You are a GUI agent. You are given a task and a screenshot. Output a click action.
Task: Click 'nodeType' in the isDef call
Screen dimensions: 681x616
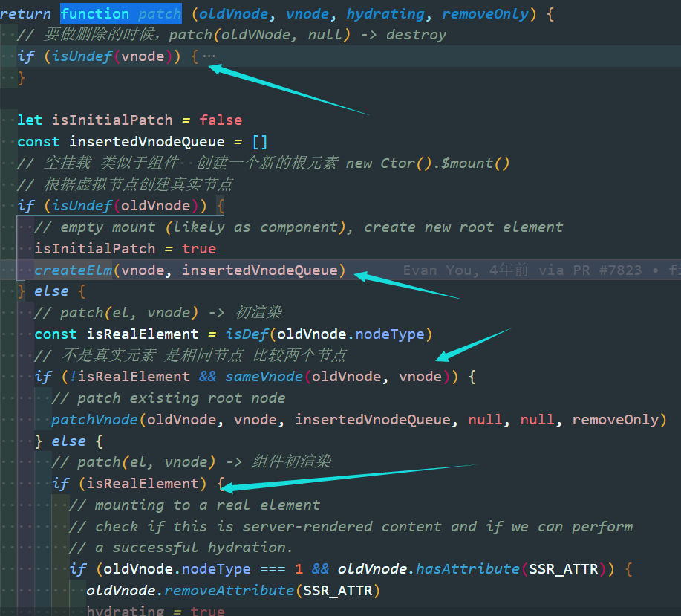pos(390,334)
